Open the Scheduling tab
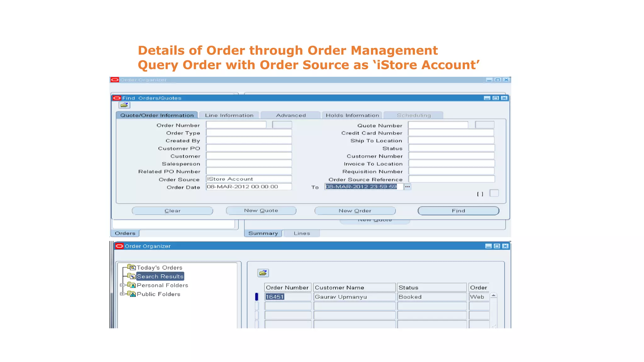 pos(414,115)
